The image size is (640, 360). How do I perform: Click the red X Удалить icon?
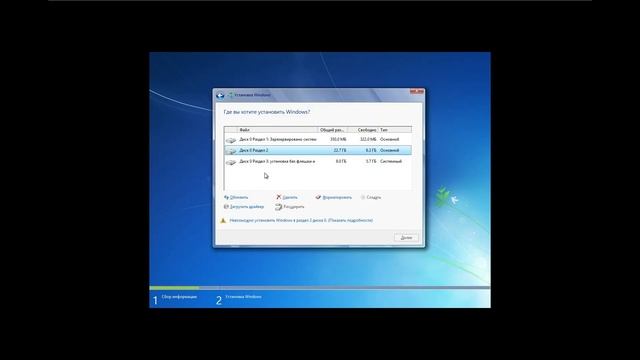tap(279, 197)
